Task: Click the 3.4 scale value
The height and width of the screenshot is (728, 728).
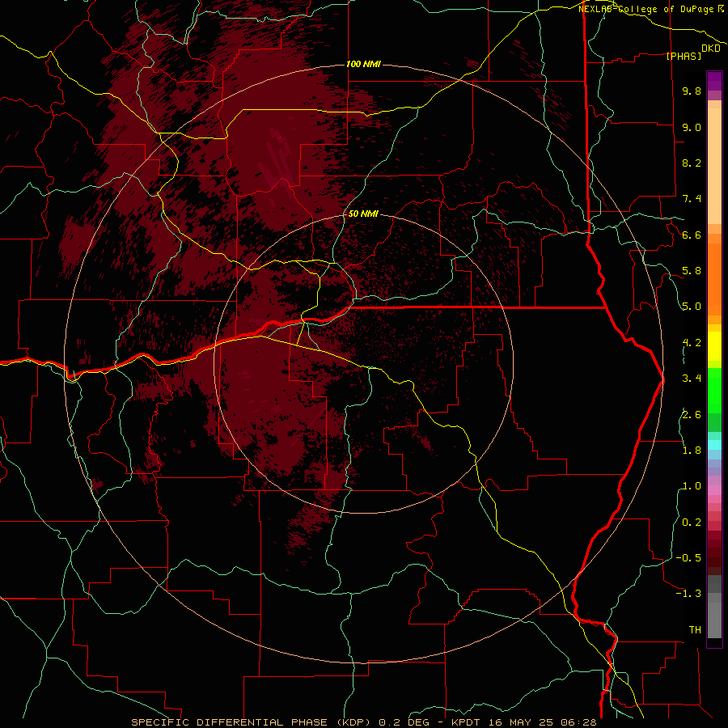Action: [692, 379]
